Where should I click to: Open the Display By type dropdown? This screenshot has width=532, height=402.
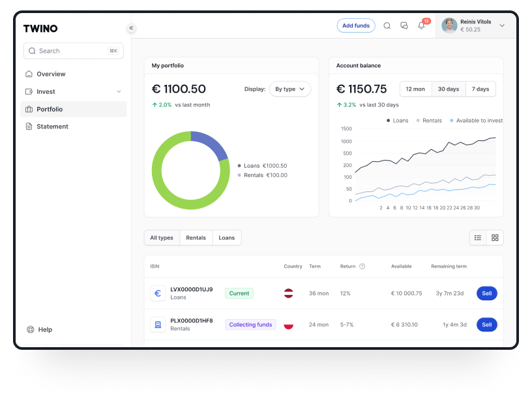(290, 89)
